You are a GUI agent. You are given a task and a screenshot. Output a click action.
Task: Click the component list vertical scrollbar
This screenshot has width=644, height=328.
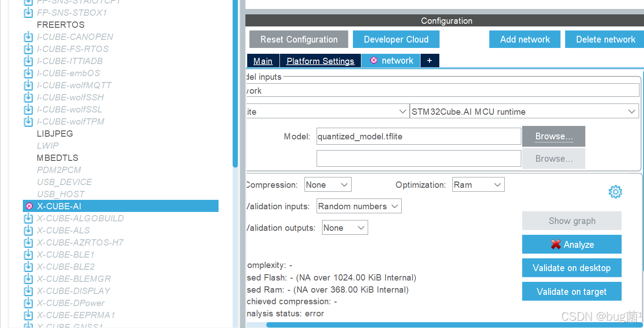(235, 83)
